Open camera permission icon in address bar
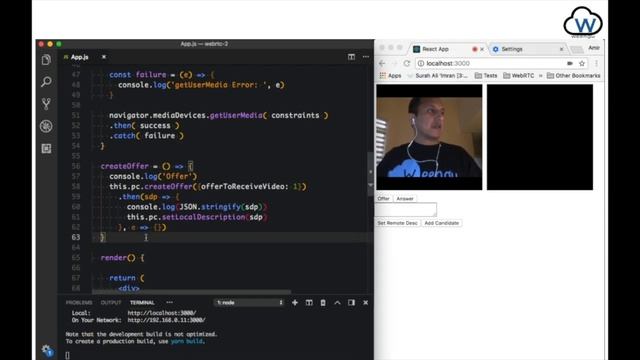The height and width of the screenshot is (360, 640). (x=570, y=63)
